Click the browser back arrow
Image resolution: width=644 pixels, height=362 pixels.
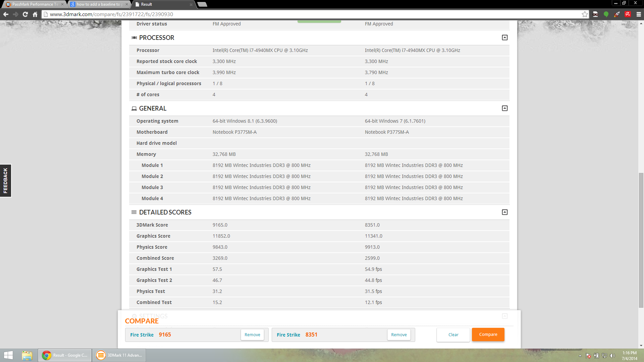coord(6,14)
